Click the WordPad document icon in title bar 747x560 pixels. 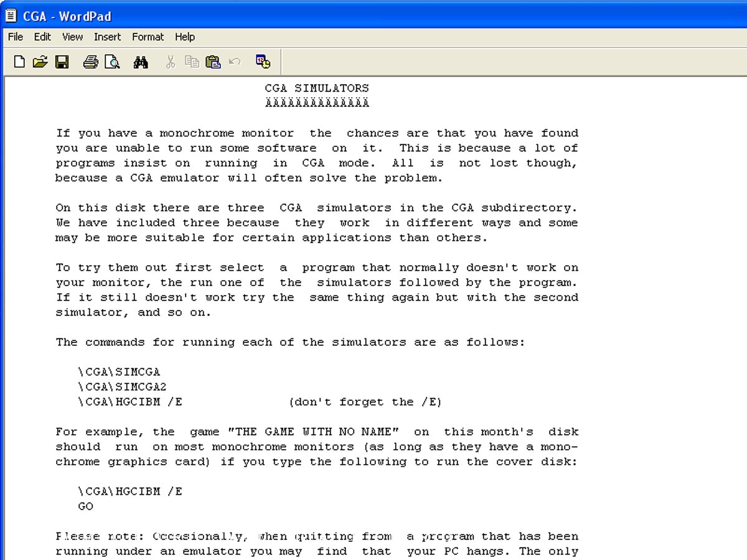[11, 16]
